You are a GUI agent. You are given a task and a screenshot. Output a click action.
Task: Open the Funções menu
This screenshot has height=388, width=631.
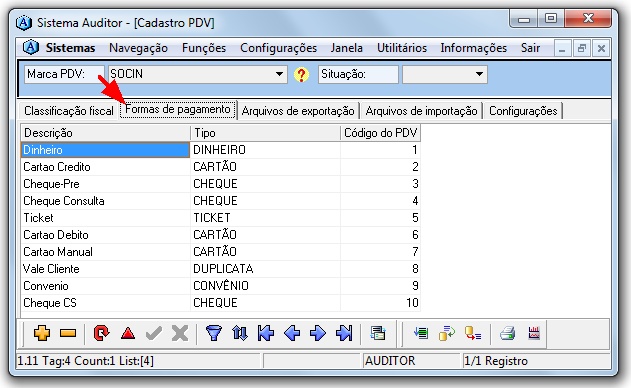204,48
